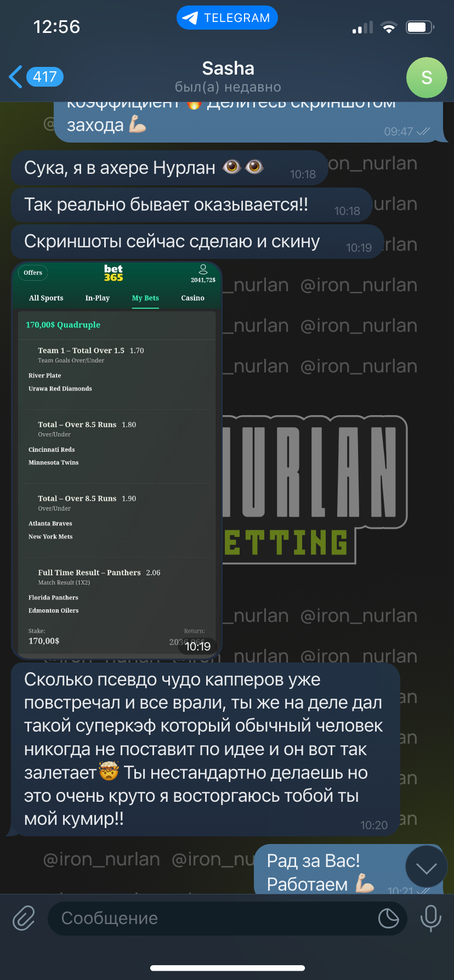Tap message "Так реально бывает оказывается!!"
The width and height of the screenshot is (454, 980).
coord(191,205)
